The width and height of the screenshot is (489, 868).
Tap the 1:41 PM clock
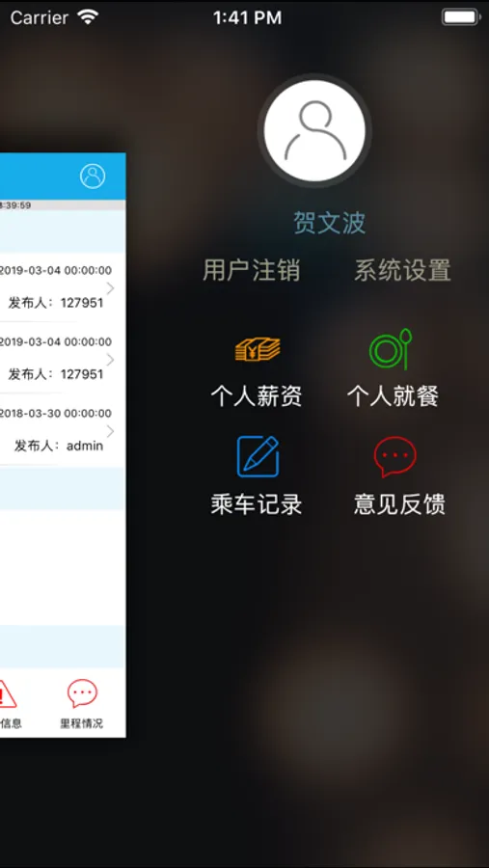point(247,17)
